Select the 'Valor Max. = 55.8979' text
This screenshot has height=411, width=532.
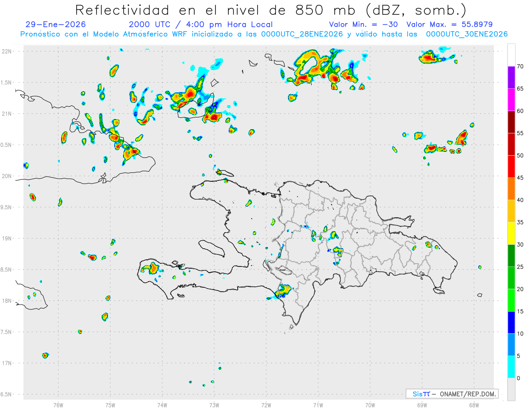point(450,24)
